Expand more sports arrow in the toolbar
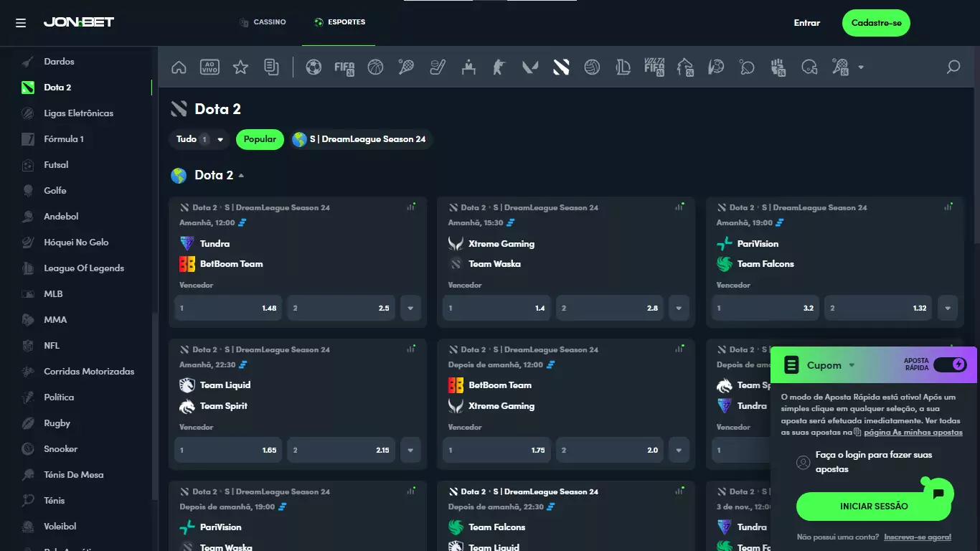980x551 pixels. pyautogui.click(x=861, y=67)
